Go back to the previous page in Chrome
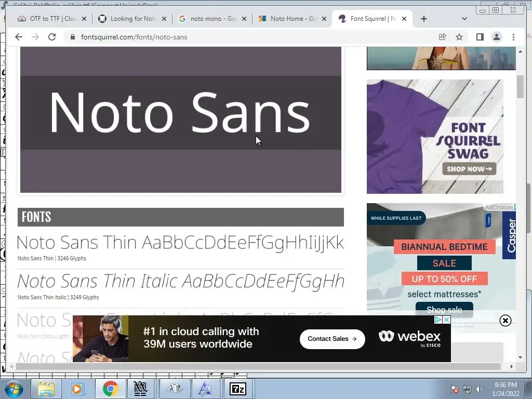The image size is (532, 399). 19,37
